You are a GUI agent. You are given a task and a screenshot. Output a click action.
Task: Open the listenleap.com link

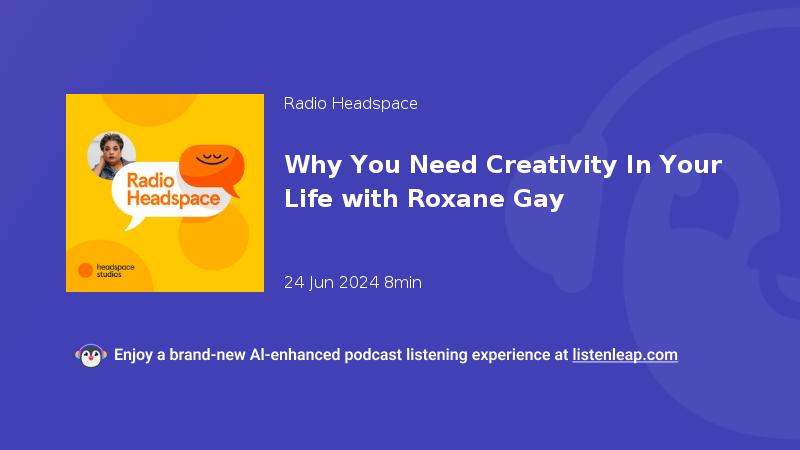pos(625,355)
